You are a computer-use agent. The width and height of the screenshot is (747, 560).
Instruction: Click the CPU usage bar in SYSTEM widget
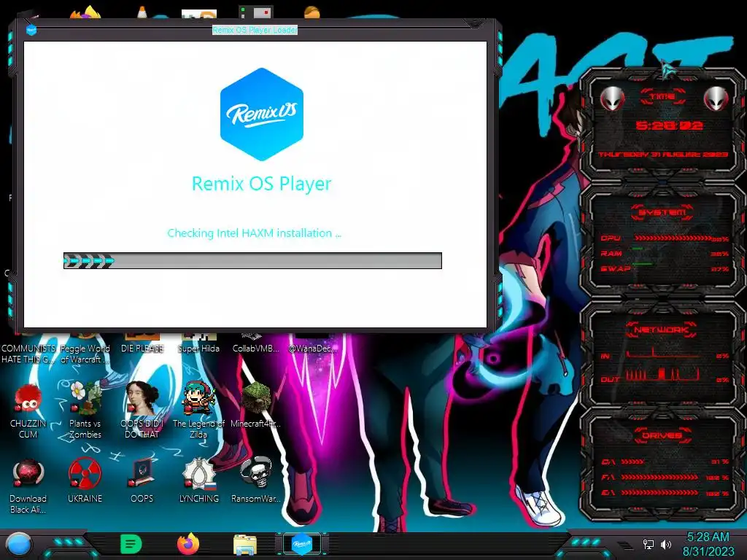coord(672,238)
